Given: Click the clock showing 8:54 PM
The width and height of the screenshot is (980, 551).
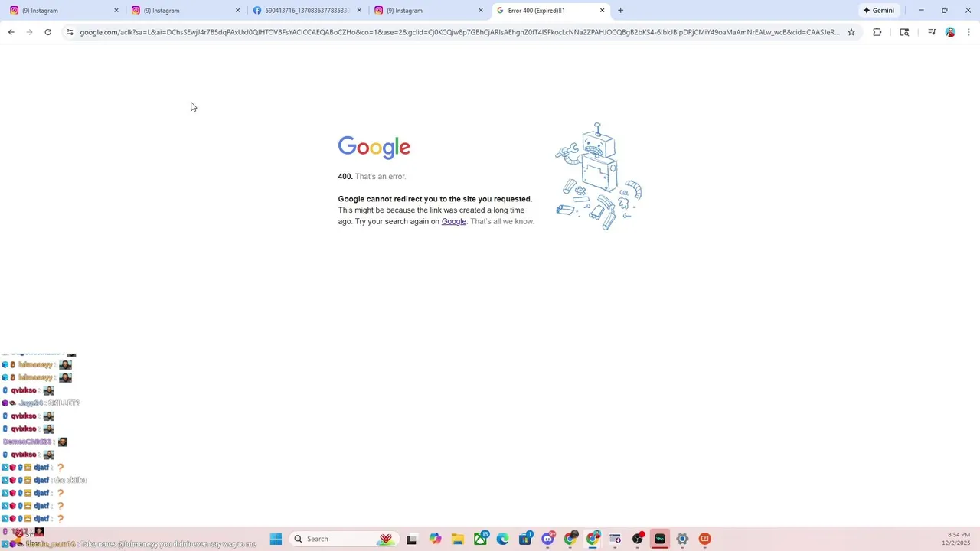Looking at the screenshot, I should point(959,534).
